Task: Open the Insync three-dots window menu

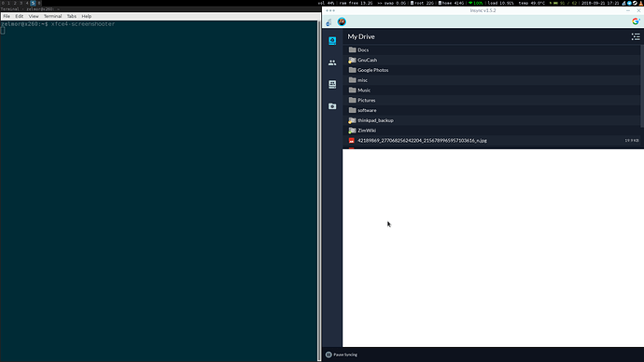Action: coord(330,10)
